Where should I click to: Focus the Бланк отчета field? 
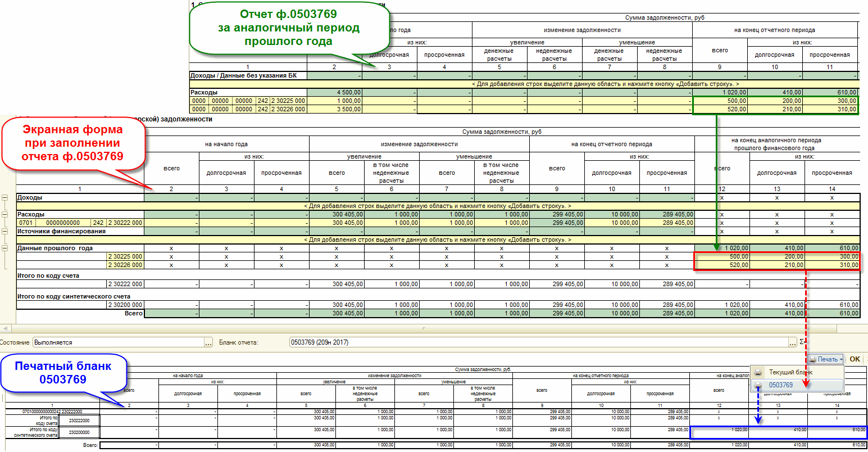click(x=538, y=342)
